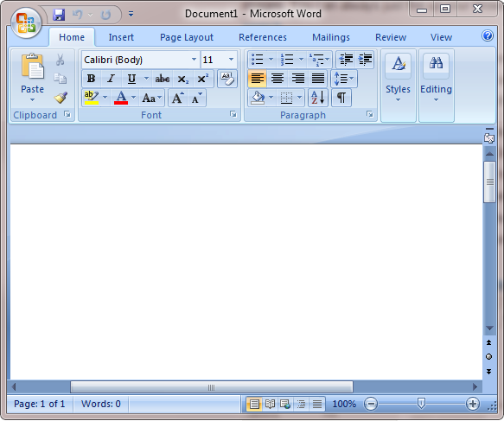The image size is (504, 421).
Task: Switch to Outline view
Action: [301, 404]
